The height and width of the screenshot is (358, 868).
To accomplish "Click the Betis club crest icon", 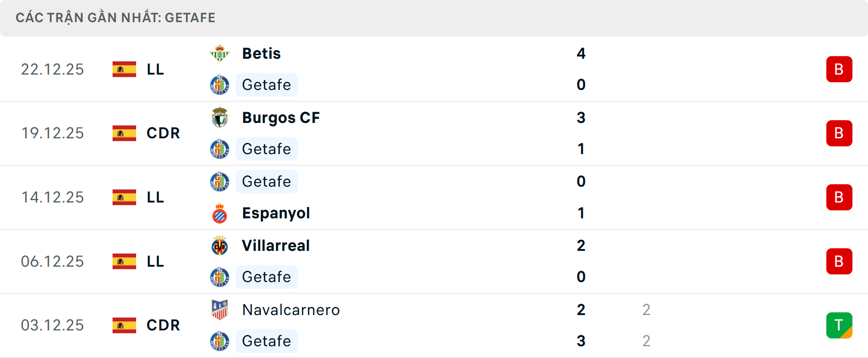I will pos(220,53).
